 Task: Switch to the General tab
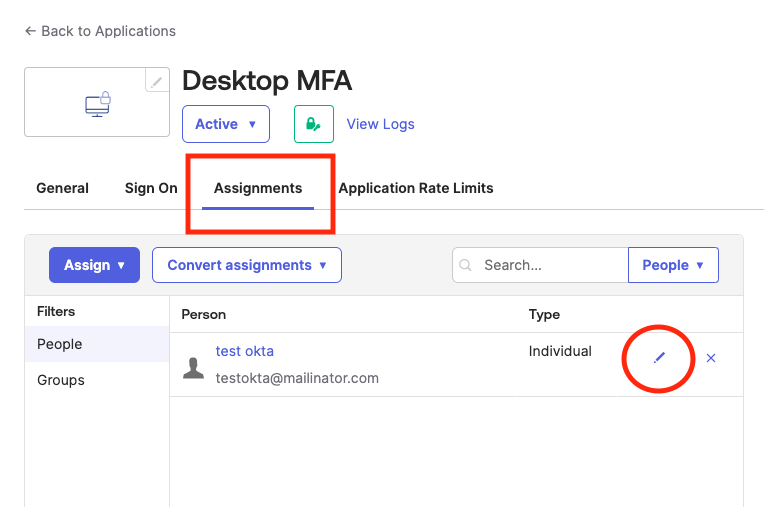pos(62,188)
